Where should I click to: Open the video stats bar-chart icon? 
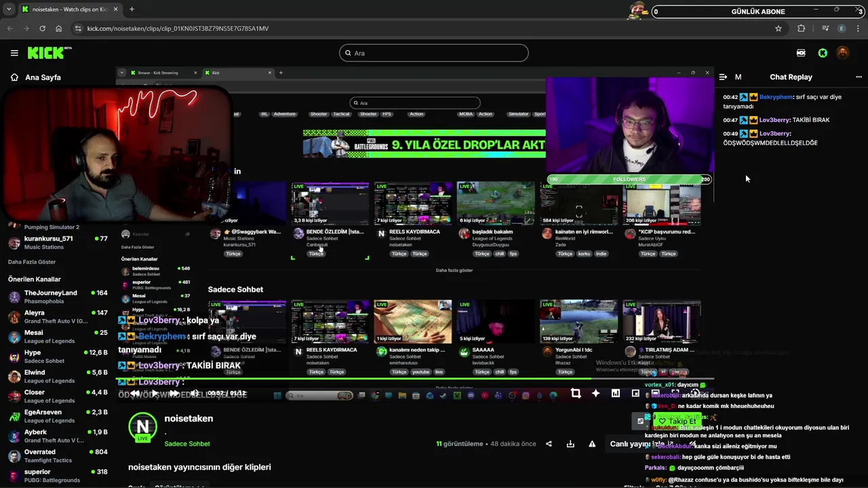615,393
